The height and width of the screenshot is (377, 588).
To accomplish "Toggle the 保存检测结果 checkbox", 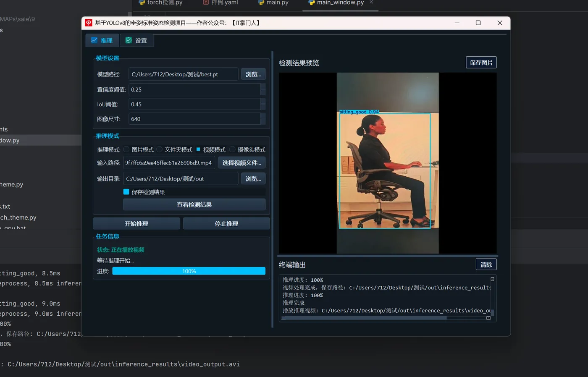I will [x=126, y=192].
